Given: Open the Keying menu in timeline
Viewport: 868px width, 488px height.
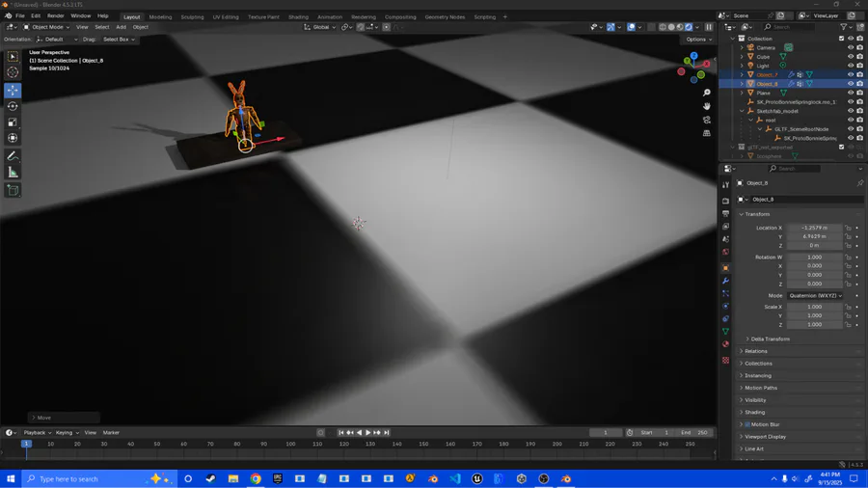Looking at the screenshot, I should point(67,433).
